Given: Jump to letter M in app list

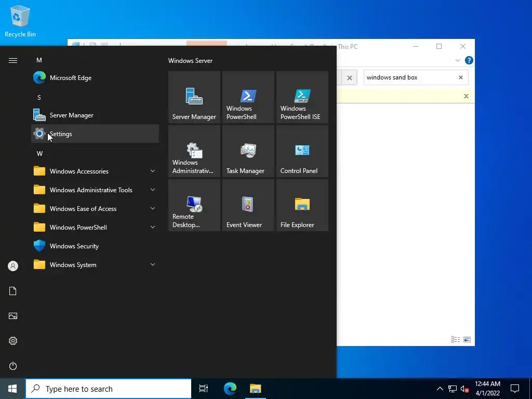Looking at the screenshot, I should pos(39,60).
